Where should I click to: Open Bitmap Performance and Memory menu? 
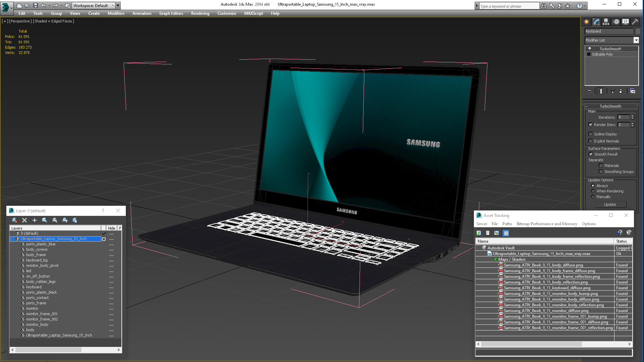tap(547, 224)
